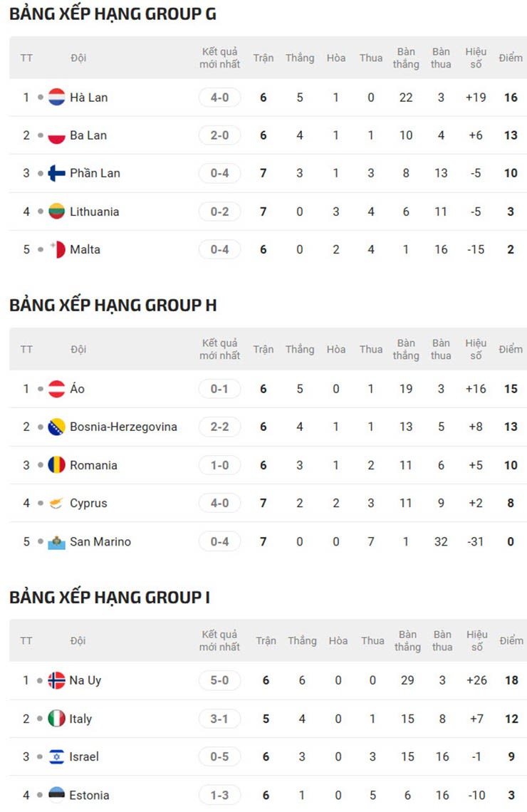Click the Malta team name
527x812 pixels.
tap(85, 249)
